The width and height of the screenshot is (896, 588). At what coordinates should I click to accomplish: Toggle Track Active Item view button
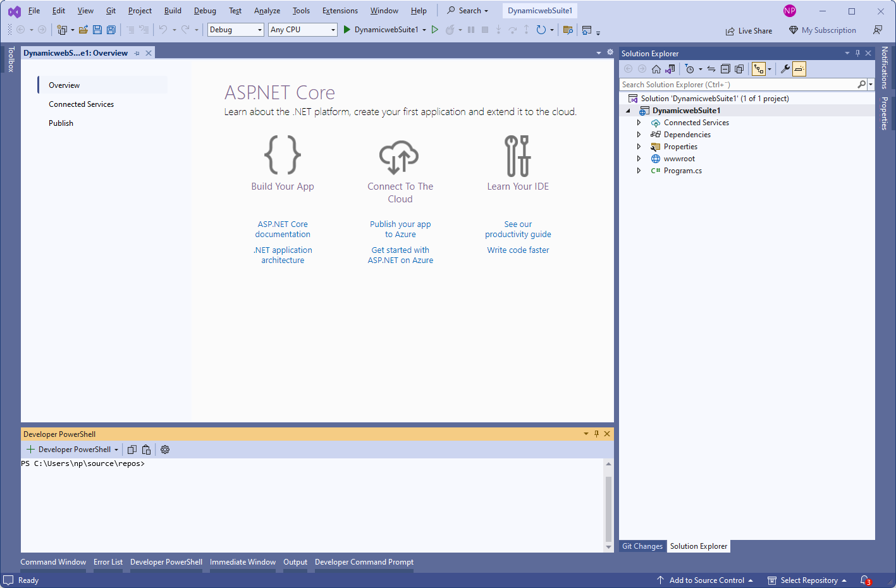pos(759,69)
